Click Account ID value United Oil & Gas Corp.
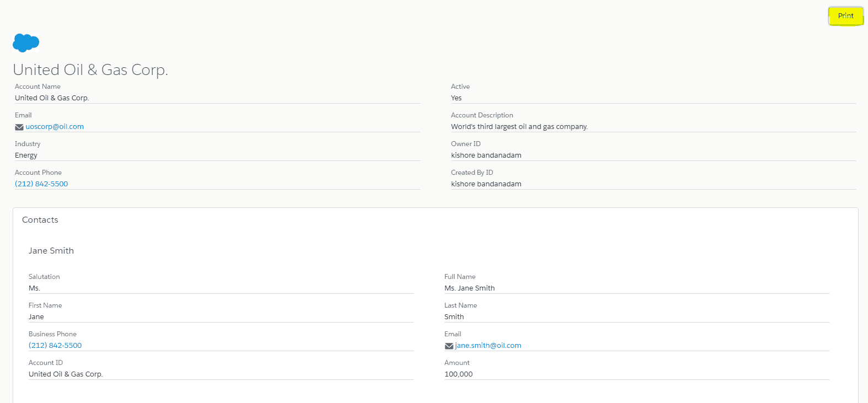Screen dimensions: 868x403 click(x=66, y=374)
